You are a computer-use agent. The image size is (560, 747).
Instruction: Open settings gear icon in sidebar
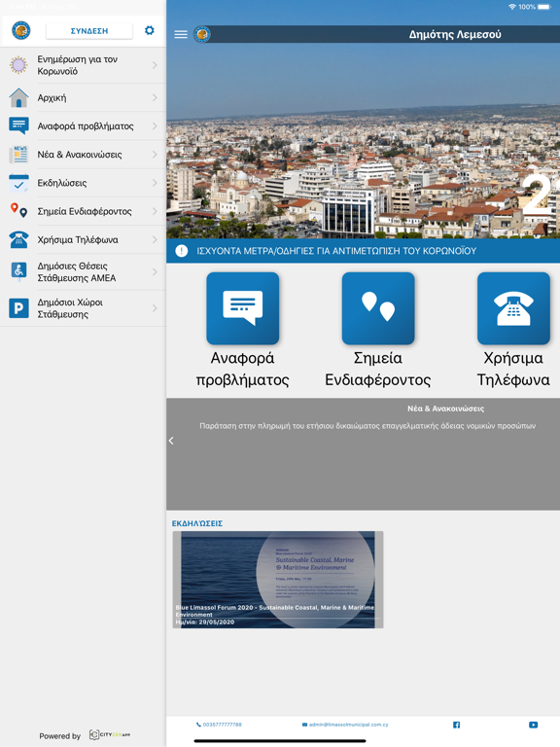tap(150, 30)
